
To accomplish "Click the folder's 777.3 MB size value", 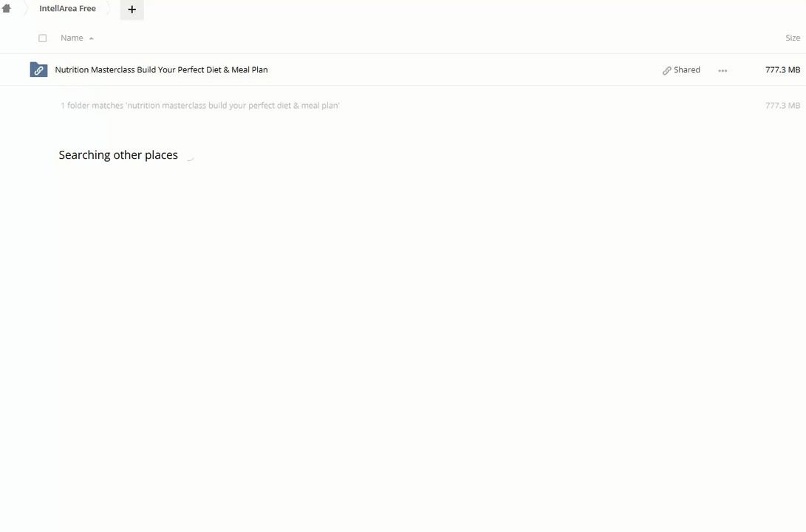I will [782, 69].
